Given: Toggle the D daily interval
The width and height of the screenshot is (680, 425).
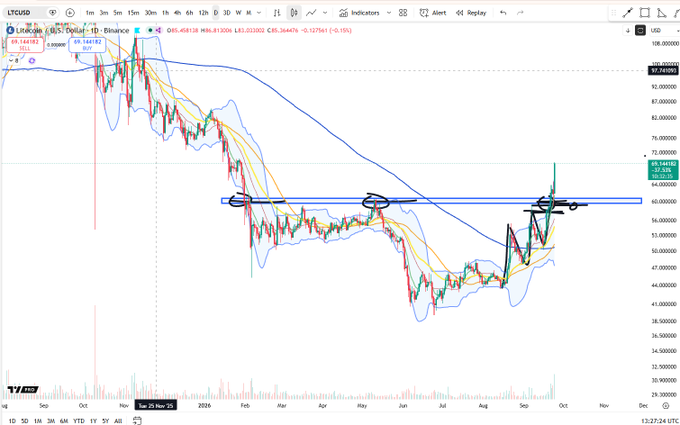Looking at the screenshot, I should click(x=216, y=13).
